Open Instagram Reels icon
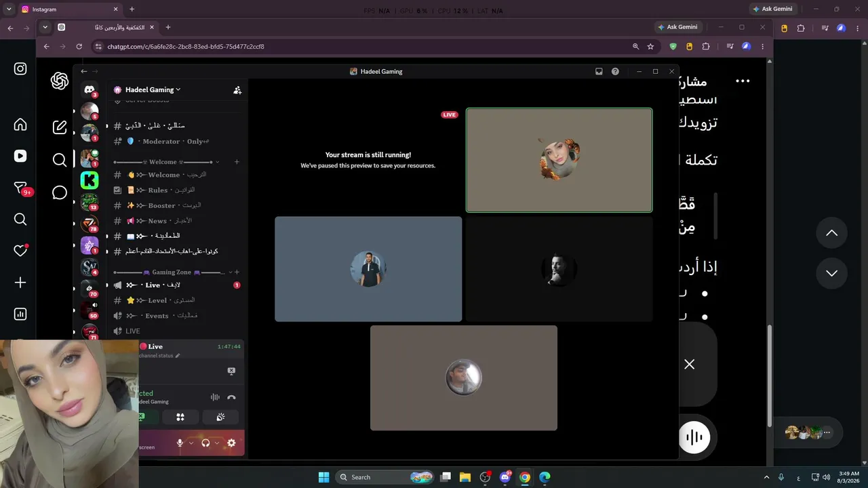The height and width of the screenshot is (488, 868). coord(20,156)
